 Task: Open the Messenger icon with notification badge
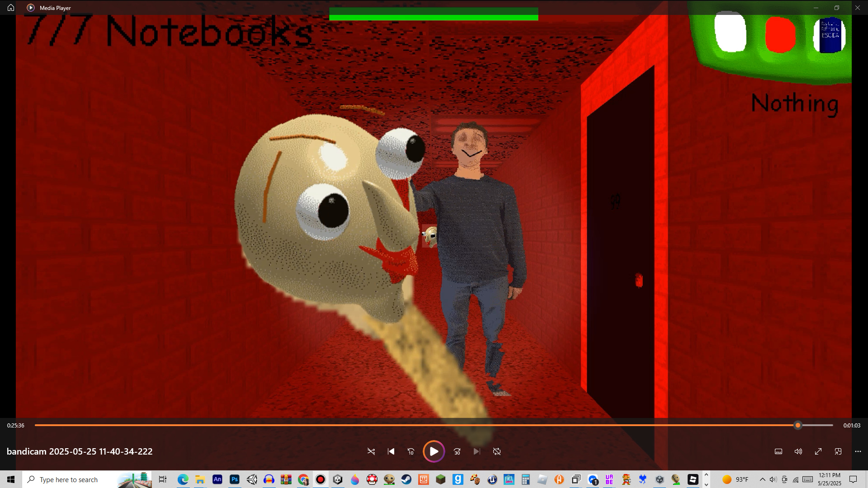coord(593,479)
